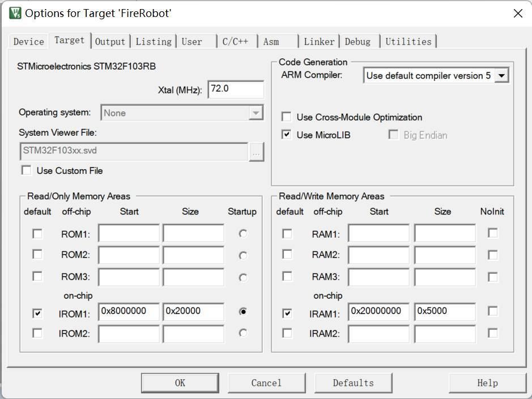The image size is (532, 399).
Task: Click the IRAM1 Start address field
Action: 378,311
